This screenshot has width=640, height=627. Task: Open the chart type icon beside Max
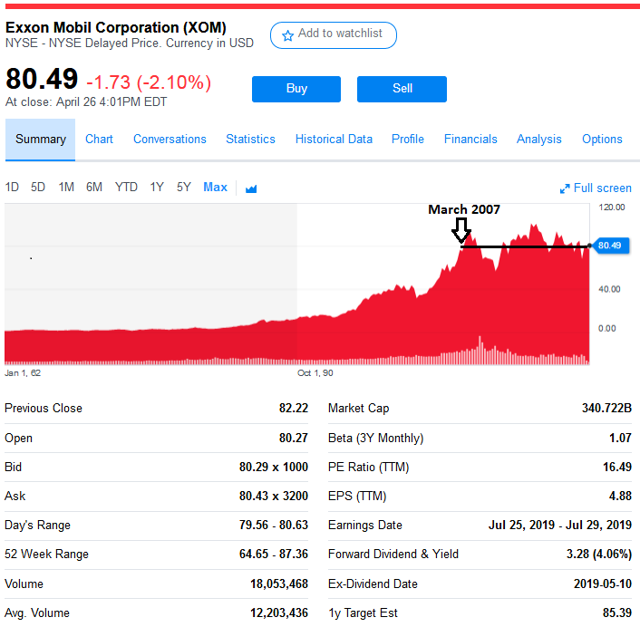[x=251, y=189]
